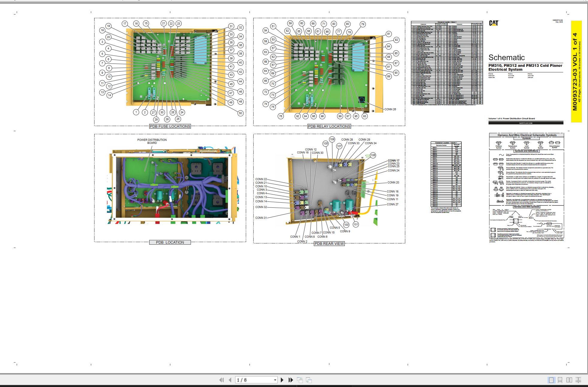Image resolution: width=588 pixels, height=387 pixels.
Task: Click the CONN 12 label in rear view
Action: (311, 150)
